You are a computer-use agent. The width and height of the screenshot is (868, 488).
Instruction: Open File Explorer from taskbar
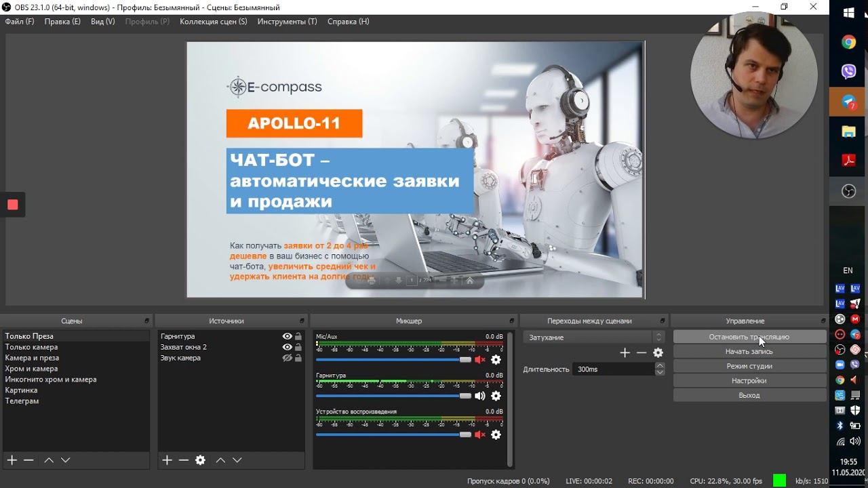pyautogui.click(x=848, y=131)
